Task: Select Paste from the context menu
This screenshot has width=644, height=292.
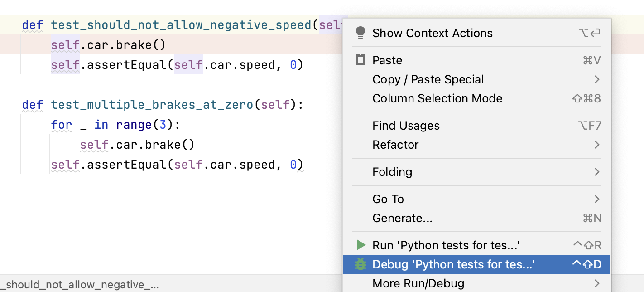Action: pyautogui.click(x=388, y=60)
